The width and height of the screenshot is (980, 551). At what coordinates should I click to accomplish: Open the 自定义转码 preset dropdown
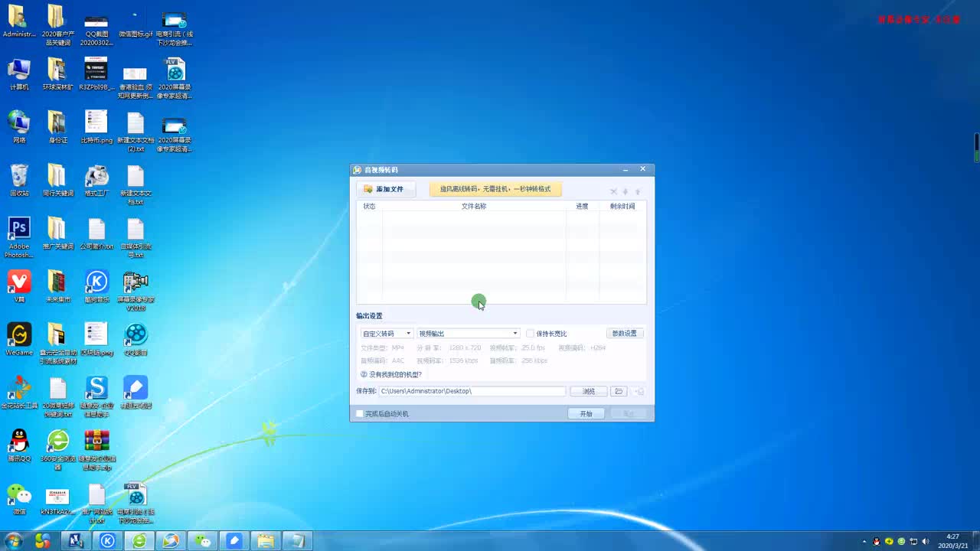(387, 334)
